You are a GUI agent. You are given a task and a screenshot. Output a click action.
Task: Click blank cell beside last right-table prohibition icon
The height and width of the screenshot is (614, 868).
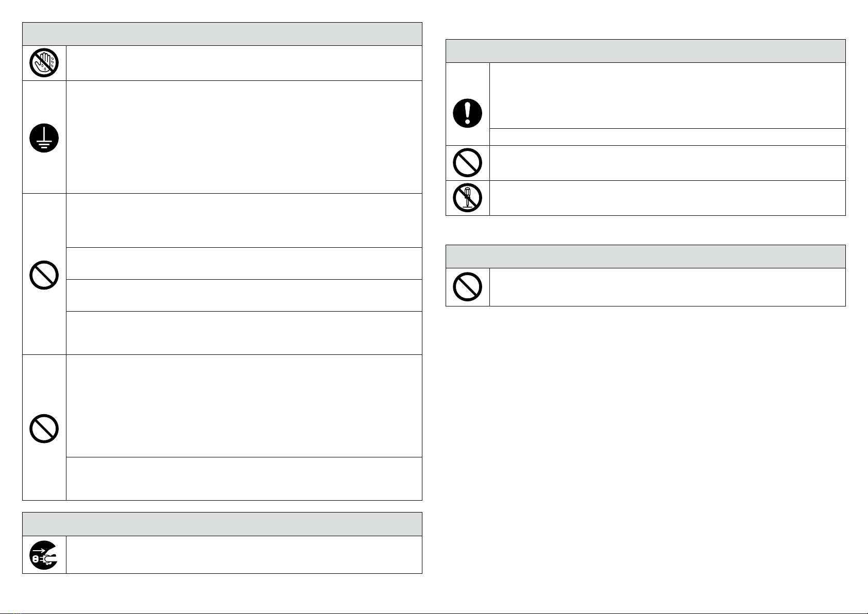coord(668,287)
